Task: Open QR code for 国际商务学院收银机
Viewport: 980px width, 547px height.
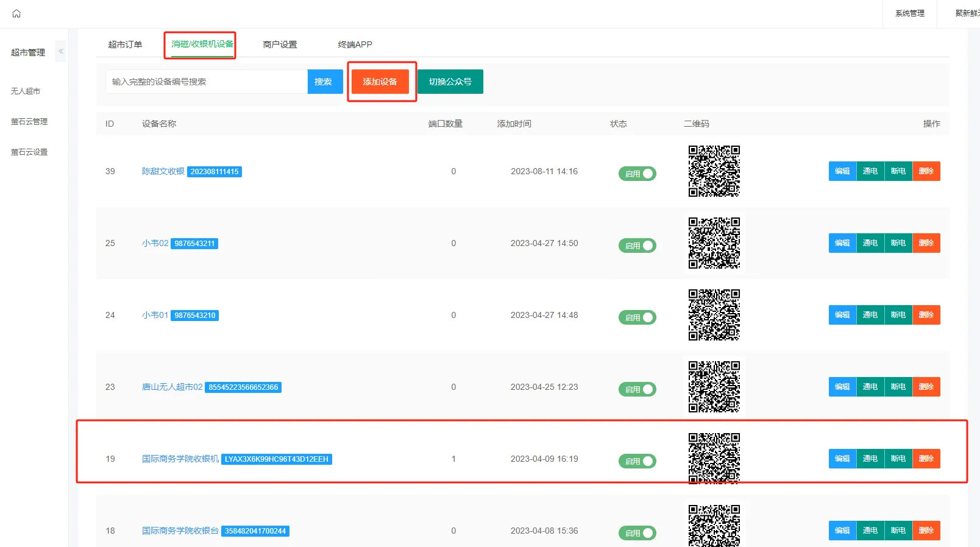Action: point(714,459)
